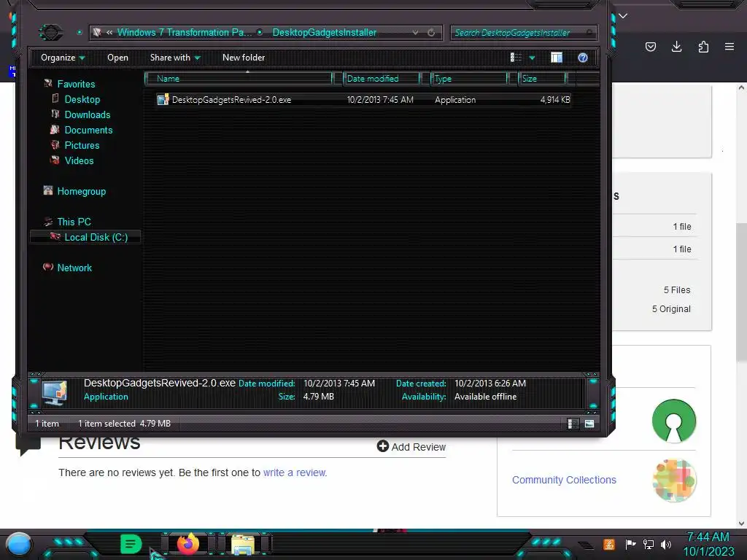Click DesktopGadgetsRevived-2.0.exe file icon
The width and height of the screenshot is (747, 560).
click(x=163, y=99)
